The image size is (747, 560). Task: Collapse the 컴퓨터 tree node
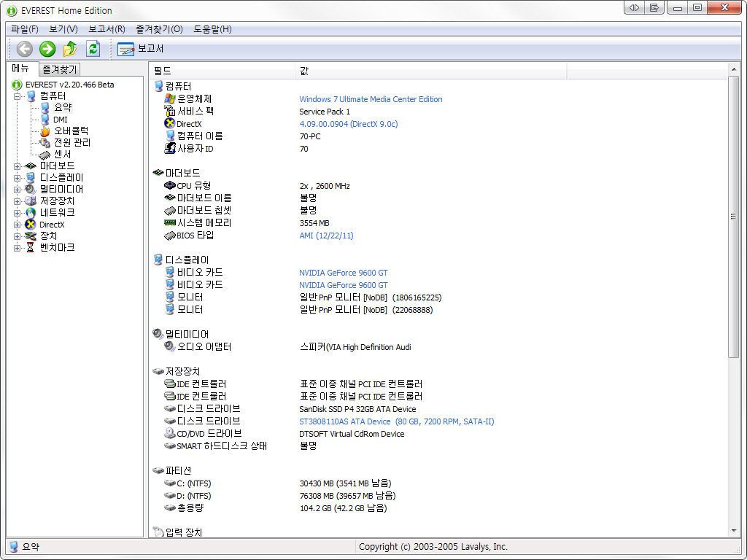(18, 96)
